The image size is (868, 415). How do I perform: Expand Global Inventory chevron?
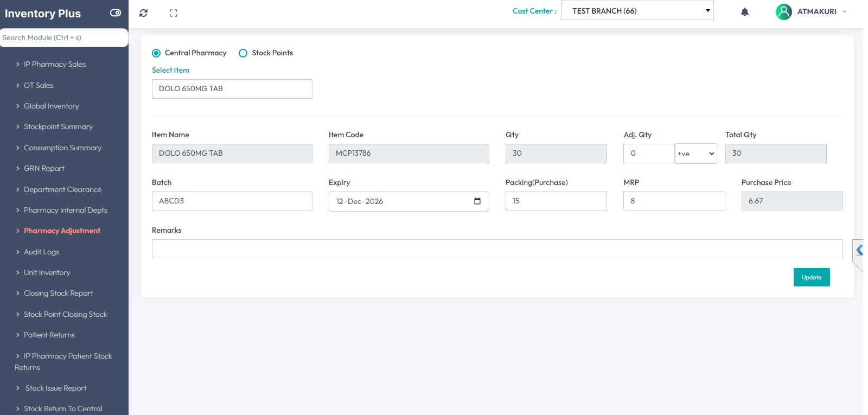click(x=18, y=106)
